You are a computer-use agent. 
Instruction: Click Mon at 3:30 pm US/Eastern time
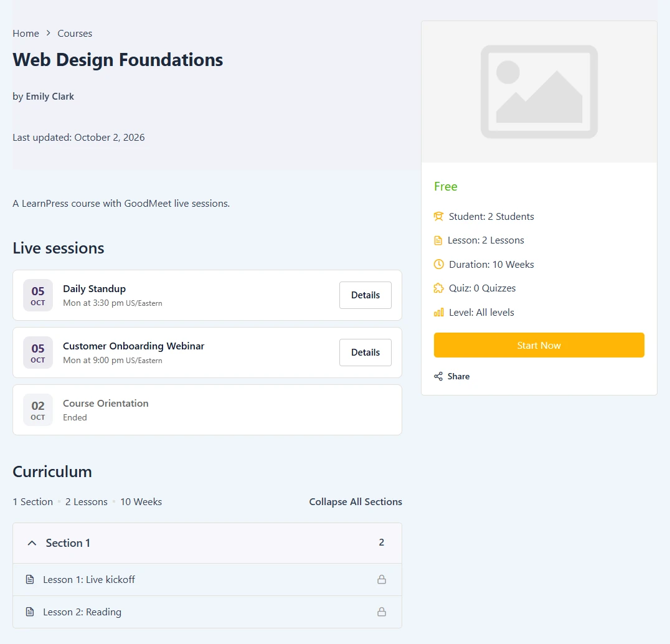click(113, 303)
